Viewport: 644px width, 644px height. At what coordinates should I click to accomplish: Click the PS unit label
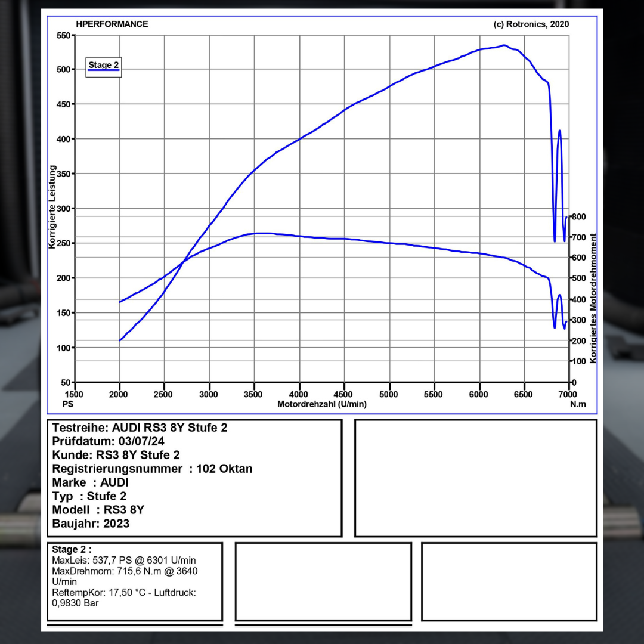click(x=67, y=404)
